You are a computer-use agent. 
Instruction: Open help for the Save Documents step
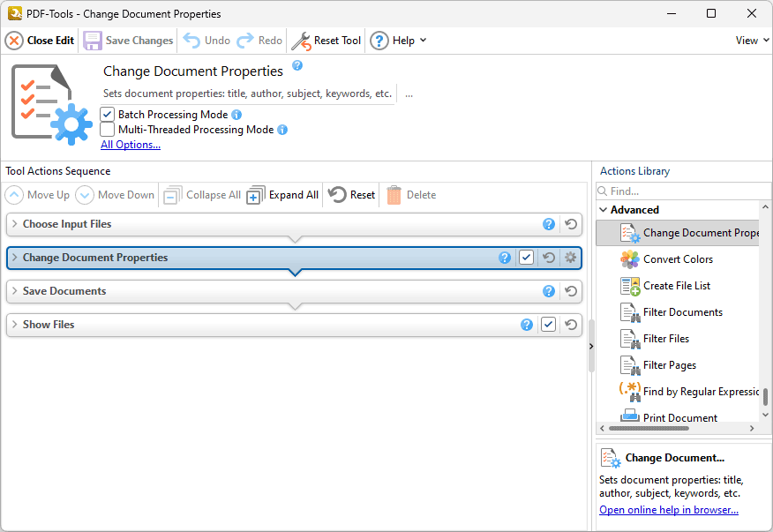(549, 291)
